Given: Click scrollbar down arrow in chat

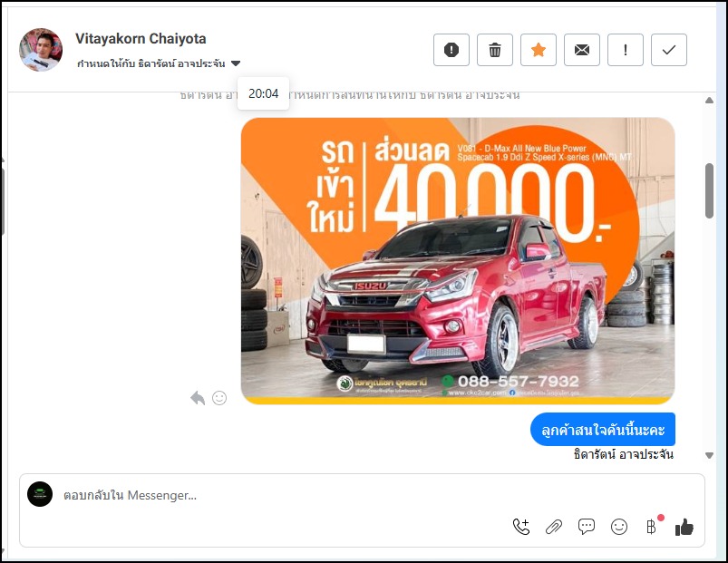Looking at the screenshot, I should tap(709, 455).
